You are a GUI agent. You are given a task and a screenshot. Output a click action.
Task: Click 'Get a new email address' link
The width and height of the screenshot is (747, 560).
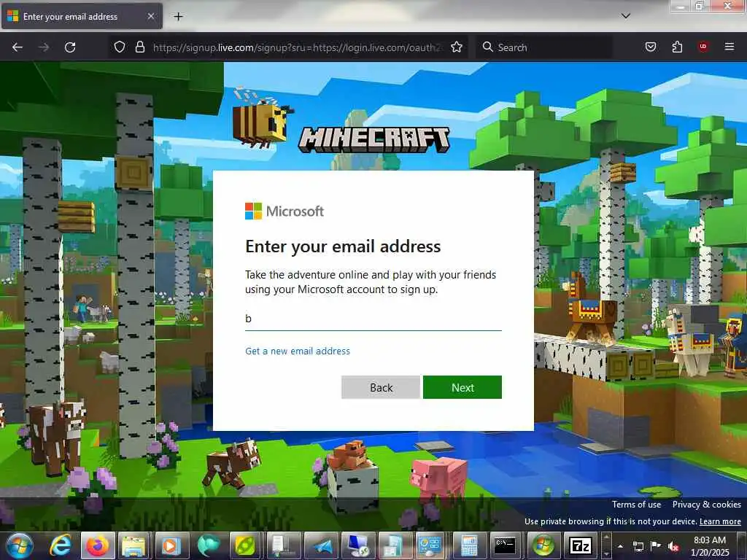(x=298, y=351)
